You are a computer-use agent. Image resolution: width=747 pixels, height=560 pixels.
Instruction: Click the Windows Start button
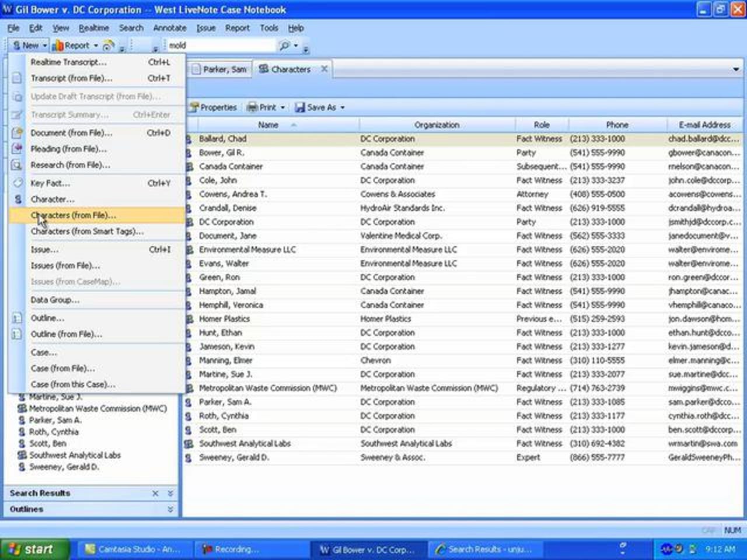point(34,549)
